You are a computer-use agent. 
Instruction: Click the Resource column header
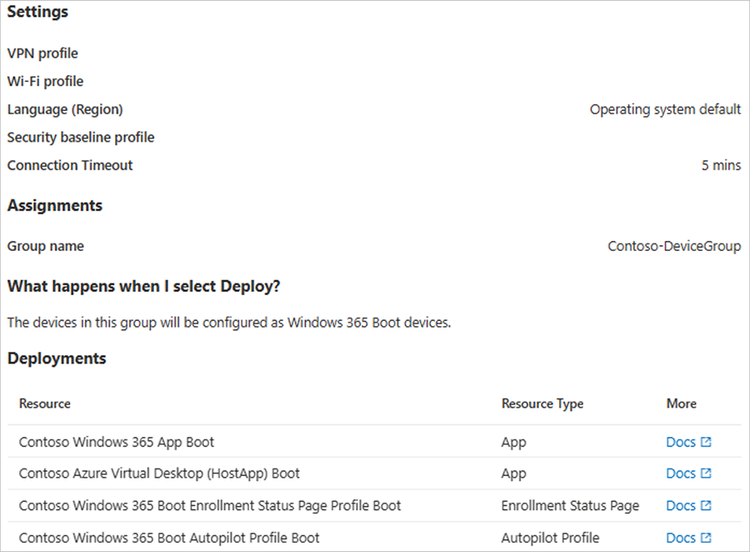45,404
